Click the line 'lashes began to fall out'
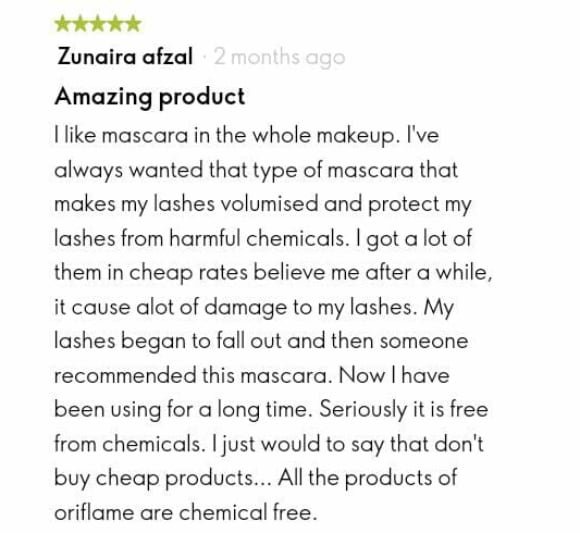Screen dimensions: 580x533 (x=261, y=341)
